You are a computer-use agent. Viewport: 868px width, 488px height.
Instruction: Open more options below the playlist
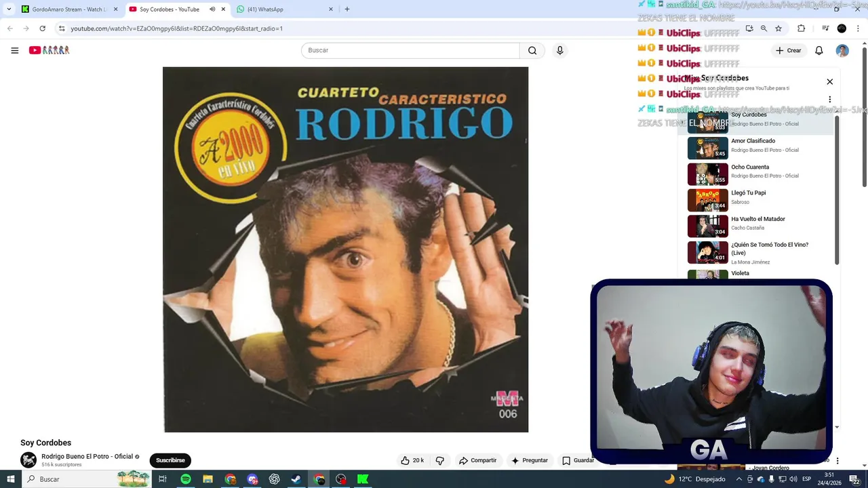[837, 461]
